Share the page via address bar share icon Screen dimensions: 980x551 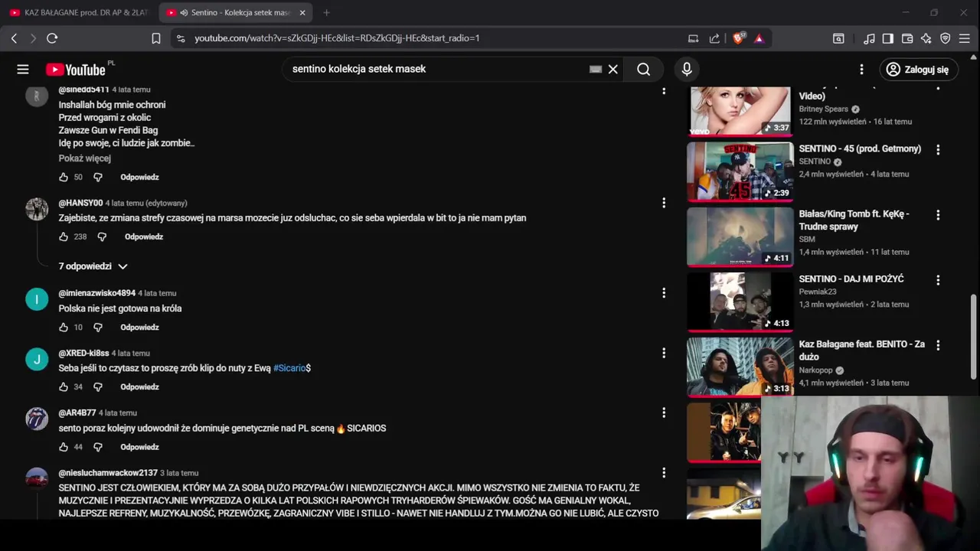tap(714, 38)
